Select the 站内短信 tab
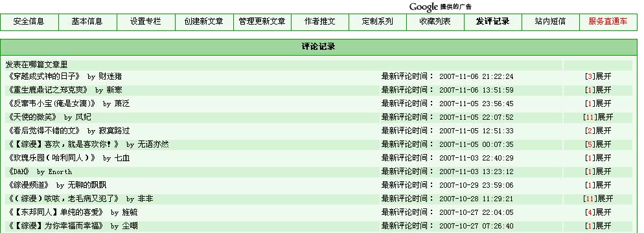The height and width of the screenshot is (233, 644). pos(550,21)
